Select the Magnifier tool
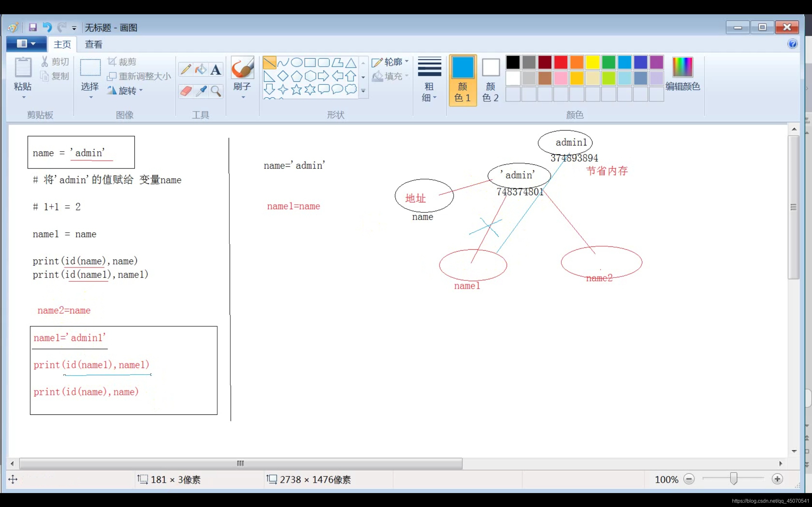812x507 pixels. tap(216, 91)
